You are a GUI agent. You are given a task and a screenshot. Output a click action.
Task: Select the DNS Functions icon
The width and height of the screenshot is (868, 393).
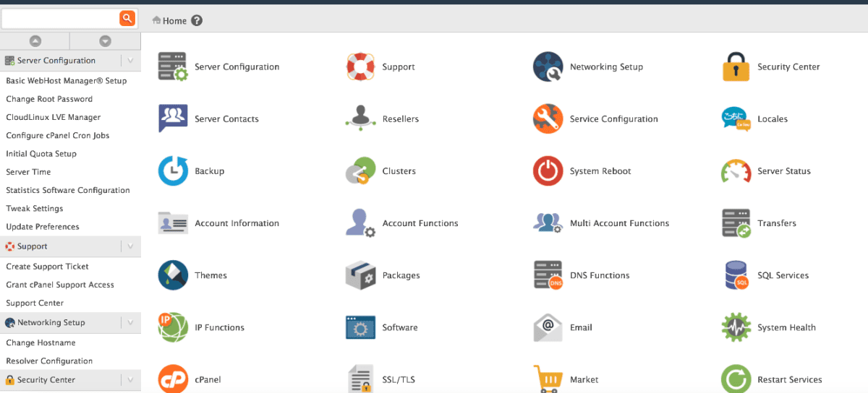pyautogui.click(x=548, y=275)
